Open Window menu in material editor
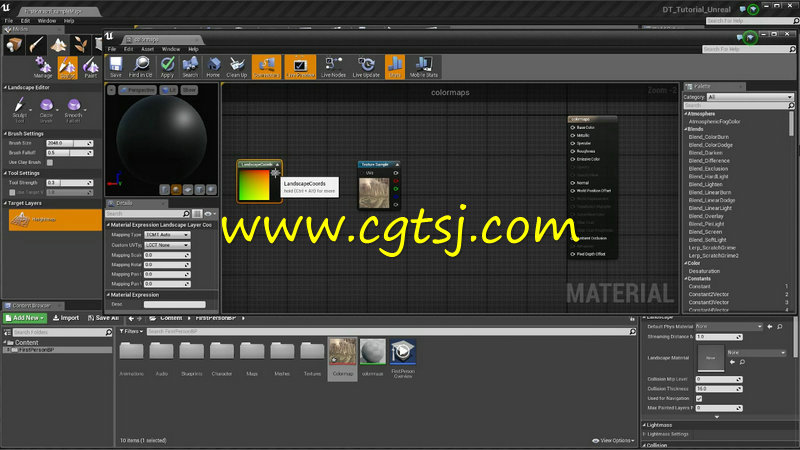Viewport: 800px width, 450px height. [171, 49]
